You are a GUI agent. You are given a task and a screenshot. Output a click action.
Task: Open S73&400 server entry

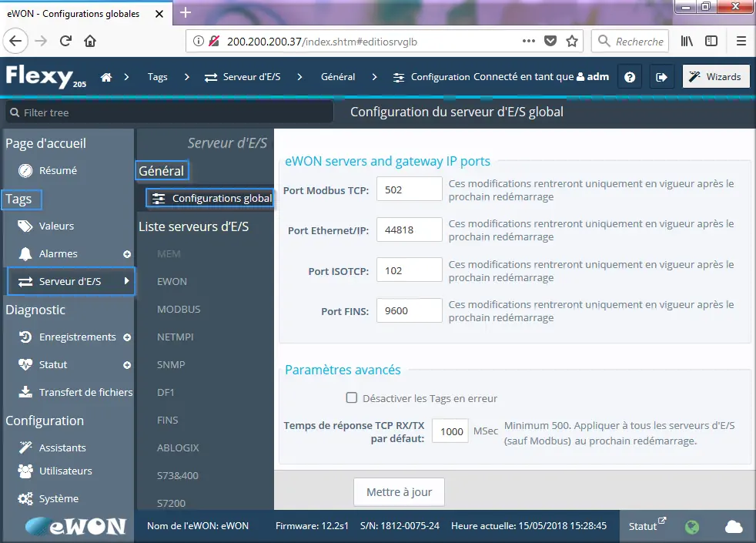(x=177, y=475)
